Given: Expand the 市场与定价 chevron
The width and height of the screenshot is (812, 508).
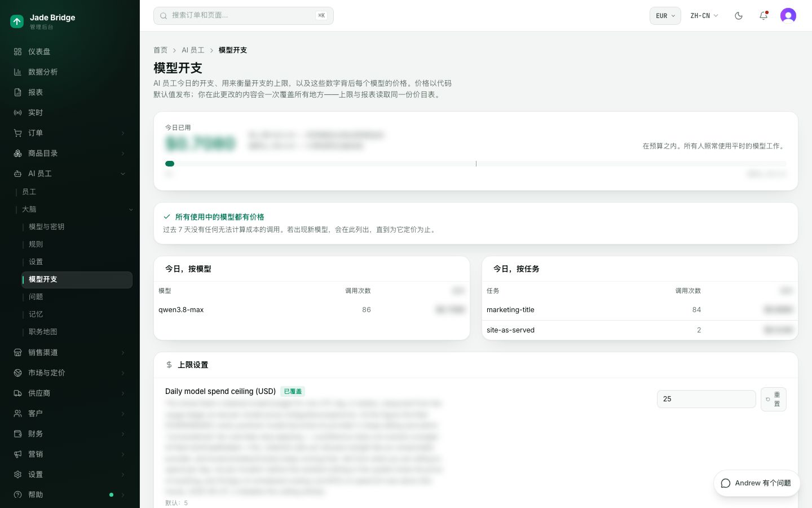Looking at the screenshot, I should [x=123, y=373].
